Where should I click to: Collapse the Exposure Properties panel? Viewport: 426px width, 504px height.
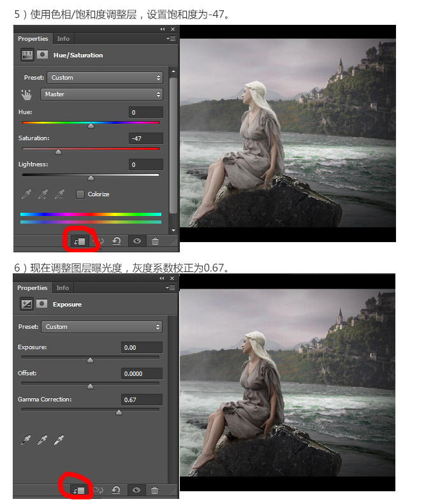click(161, 278)
